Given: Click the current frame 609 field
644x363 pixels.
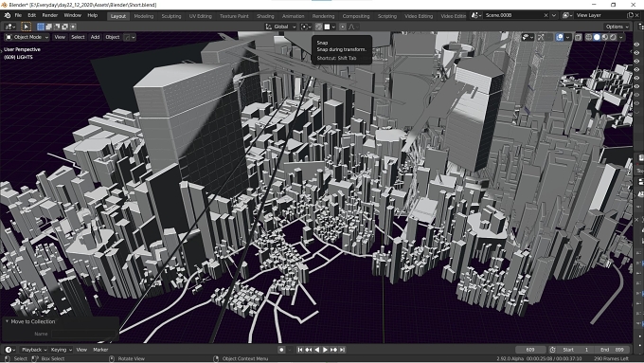Looking at the screenshot, I should click(530, 350).
